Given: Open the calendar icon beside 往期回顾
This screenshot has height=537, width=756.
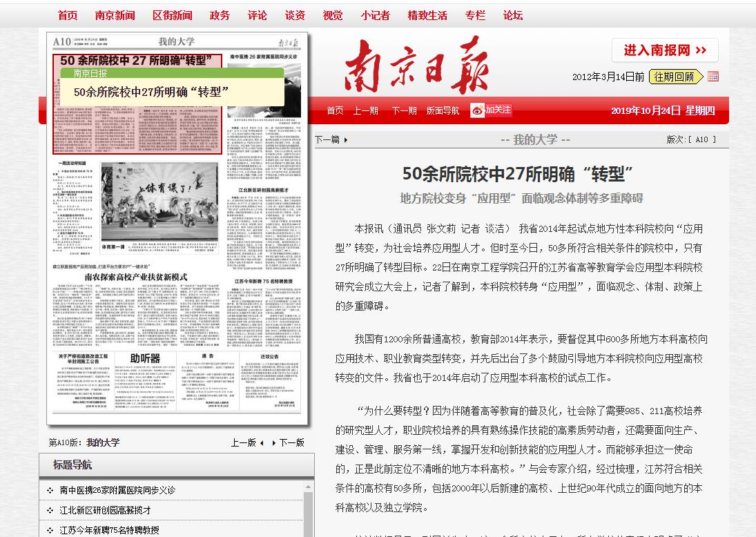Looking at the screenshot, I should (x=713, y=77).
